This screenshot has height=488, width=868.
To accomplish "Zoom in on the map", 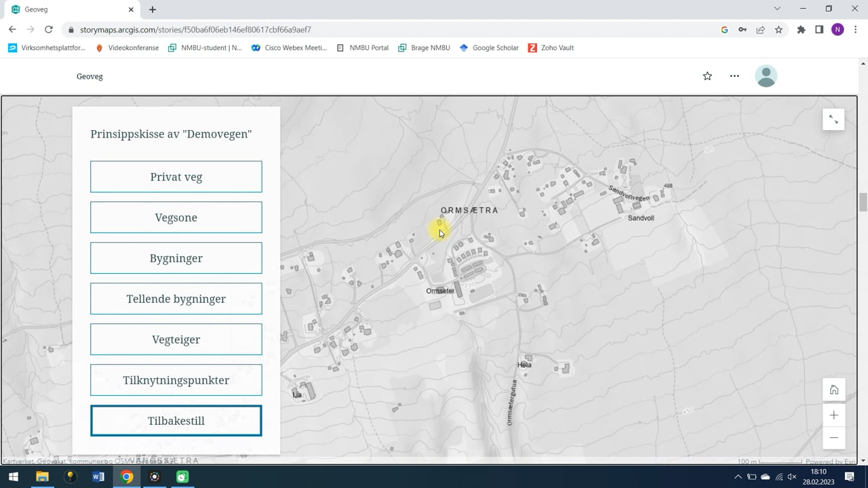I will pyautogui.click(x=834, y=415).
